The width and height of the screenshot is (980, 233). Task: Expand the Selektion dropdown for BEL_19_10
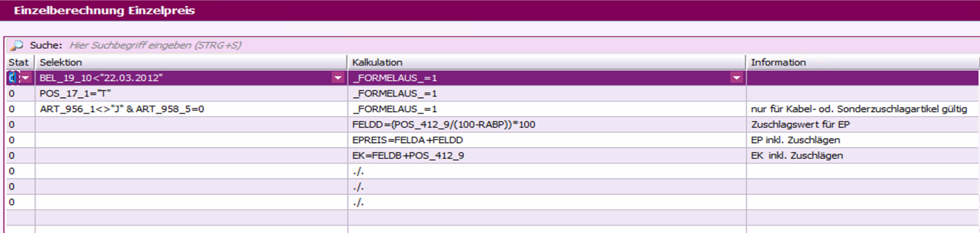point(338,78)
